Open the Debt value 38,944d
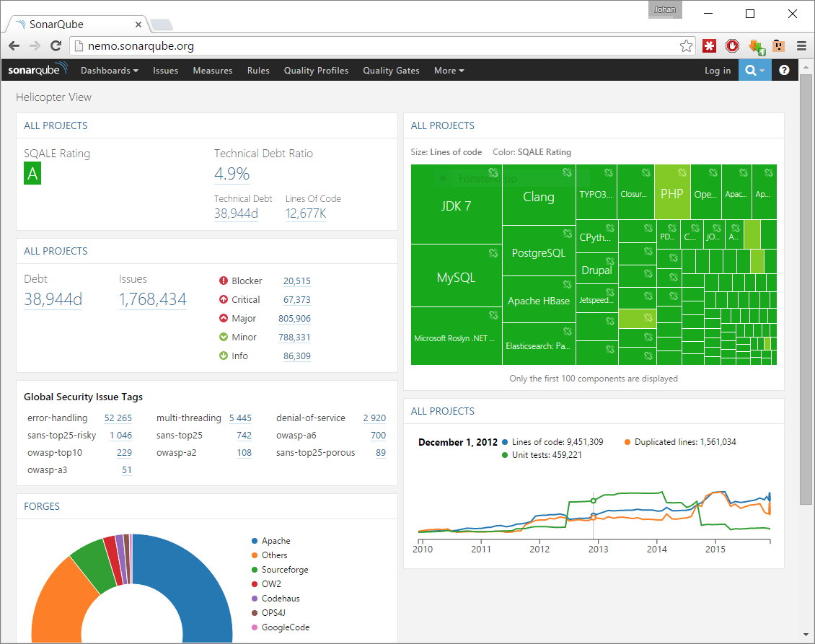Viewport: 815px width, 644px height. click(x=53, y=299)
